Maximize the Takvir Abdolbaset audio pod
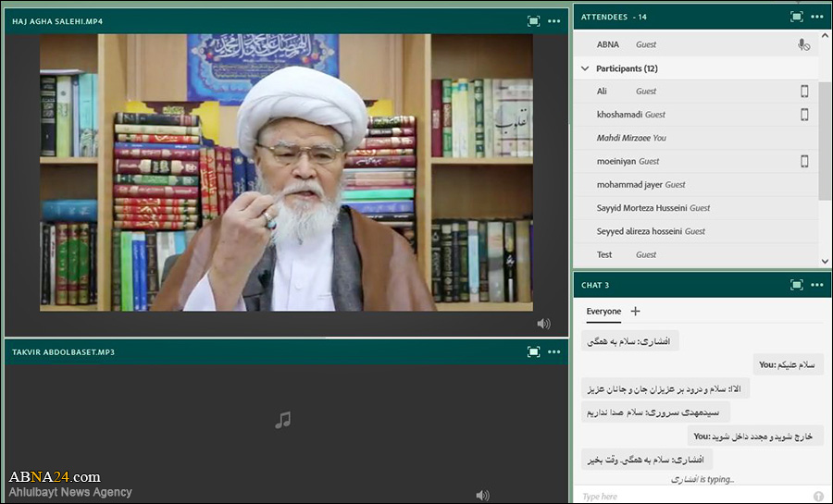833x504 pixels. [x=533, y=351]
